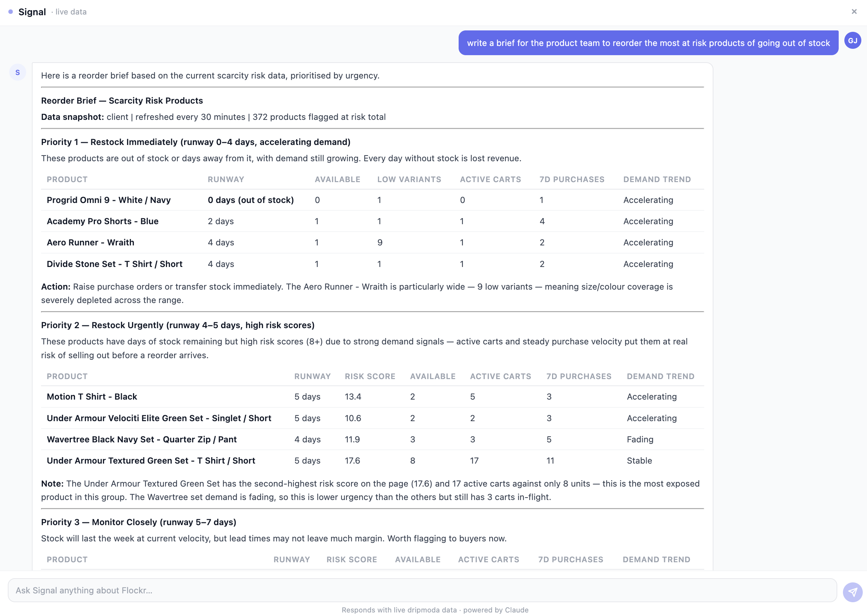Viewport: 867px width, 616px height.
Task: Click the user's reorder brief message bubble
Action: click(x=648, y=43)
